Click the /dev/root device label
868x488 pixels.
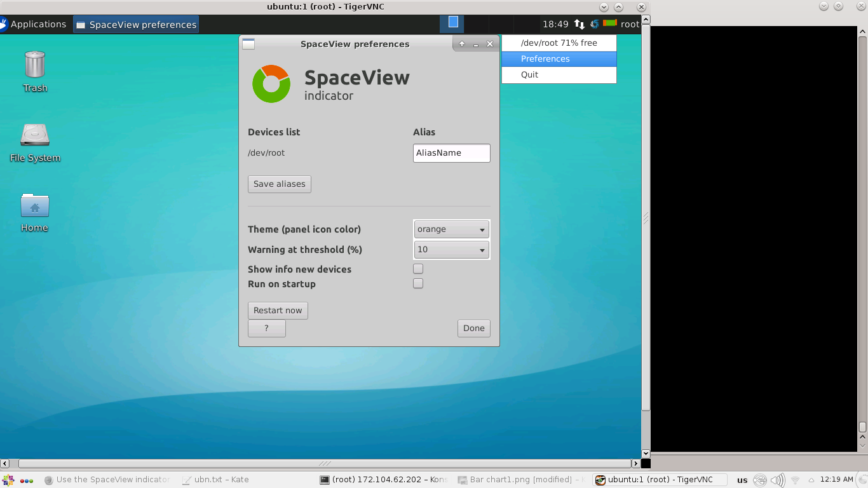click(x=266, y=152)
